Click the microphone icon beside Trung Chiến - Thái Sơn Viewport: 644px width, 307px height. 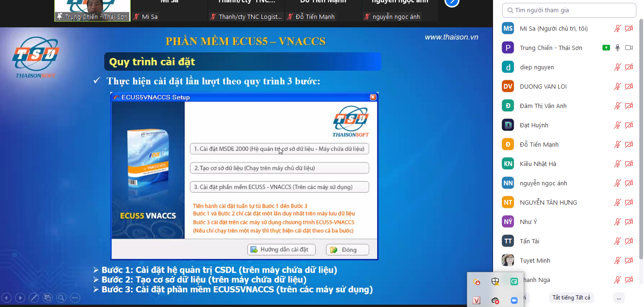pyautogui.click(x=617, y=48)
